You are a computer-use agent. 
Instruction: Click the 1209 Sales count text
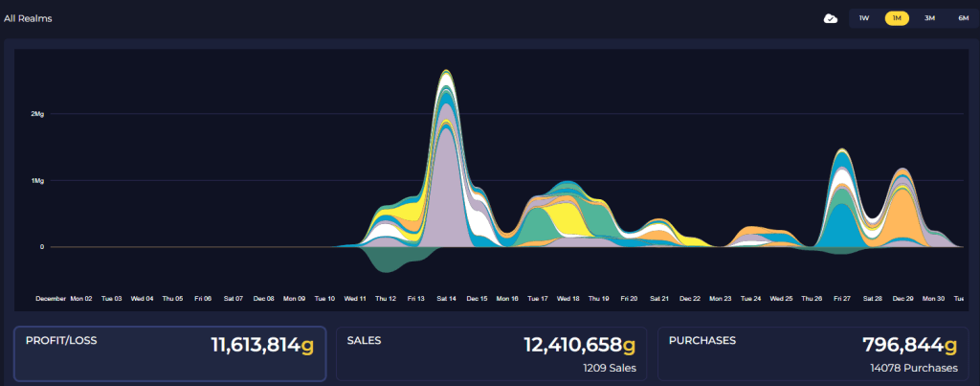click(x=608, y=368)
